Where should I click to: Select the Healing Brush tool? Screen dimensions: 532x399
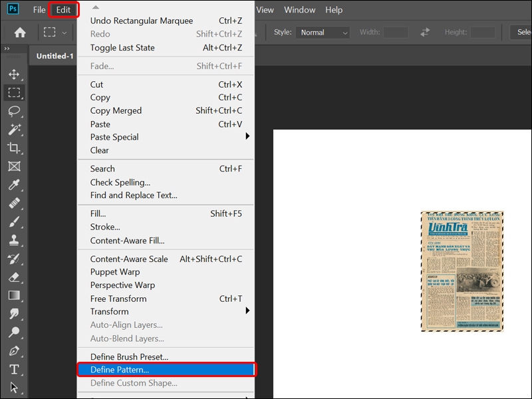click(x=14, y=203)
